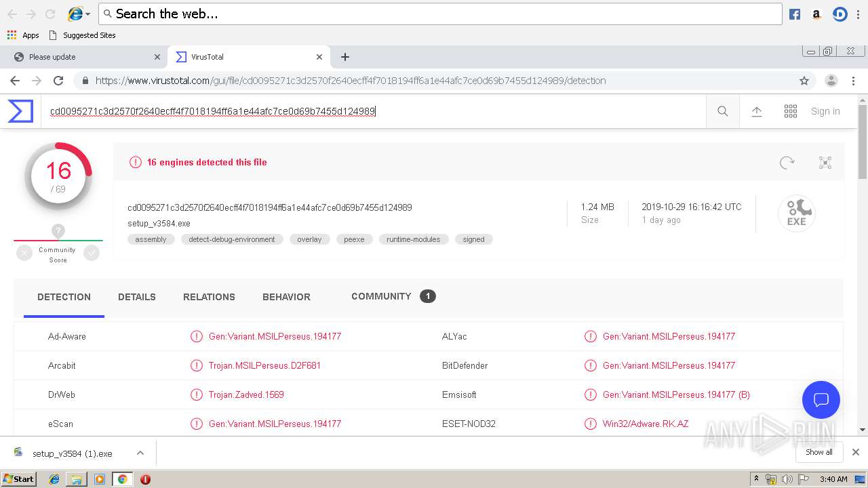Open the Apps bookmark shortcut
The width and height of the screenshot is (868, 488).
click(x=23, y=35)
